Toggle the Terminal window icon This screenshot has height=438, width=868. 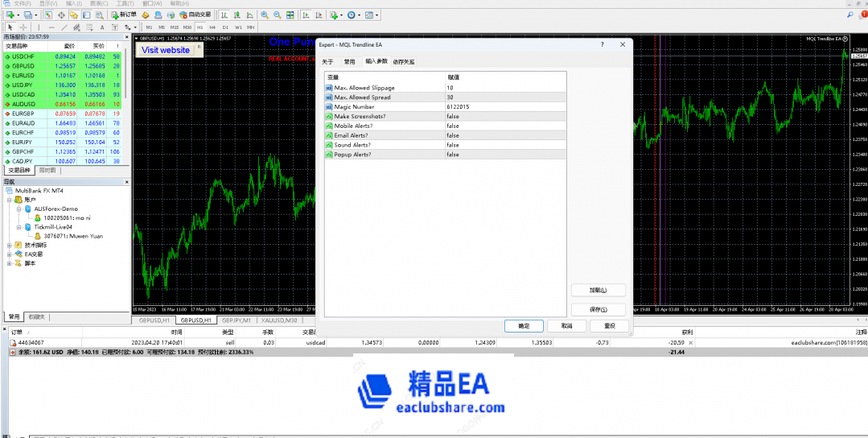click(x=86, y=15)
